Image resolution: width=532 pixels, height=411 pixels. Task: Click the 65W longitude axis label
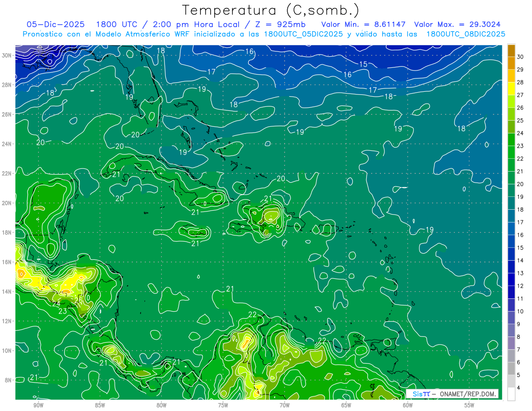[x=346, y=405]
